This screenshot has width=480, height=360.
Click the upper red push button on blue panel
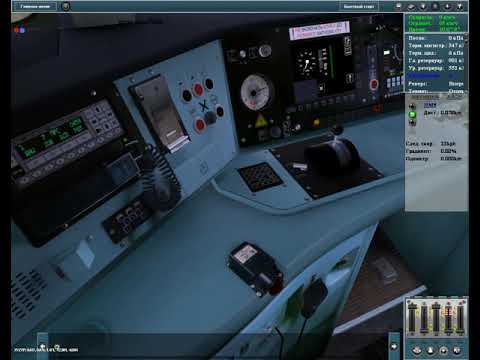[x=198, y=89]
